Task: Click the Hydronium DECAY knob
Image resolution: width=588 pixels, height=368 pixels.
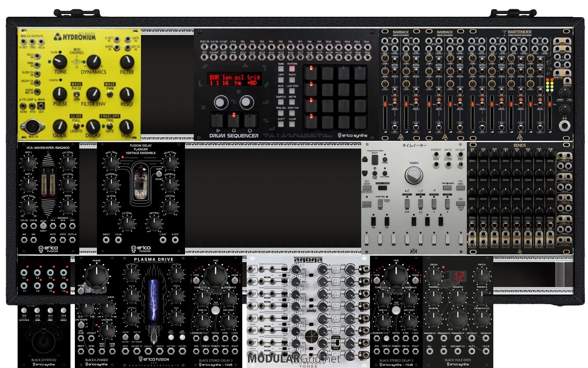Action: [x=93, y=126]
